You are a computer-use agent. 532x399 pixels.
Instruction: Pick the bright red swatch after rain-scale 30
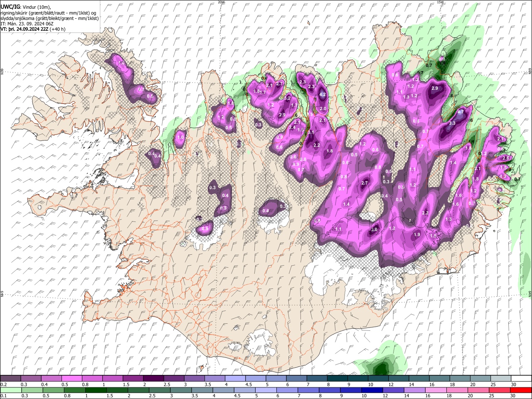[x=521, y=390]
